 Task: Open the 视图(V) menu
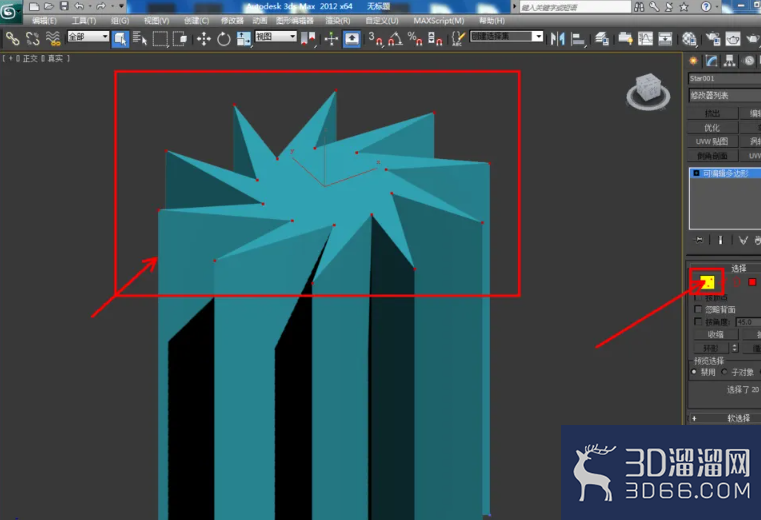[x=157, y=20]
